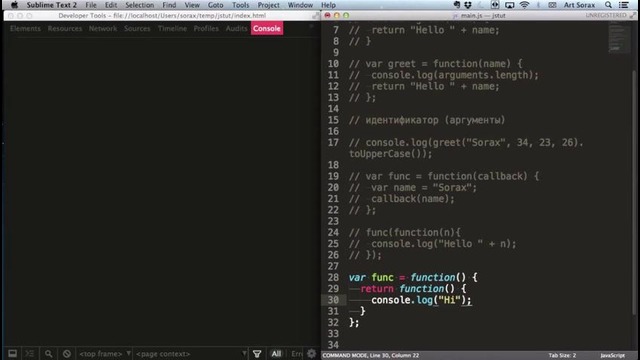Toggle DevTools dock-to-window icon

pos(13,353)
